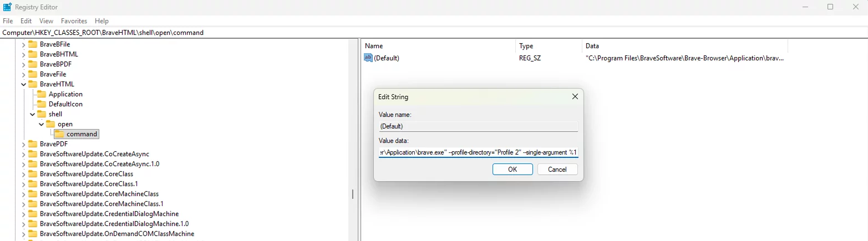Open the Edit menu
Image resolution: width=868 pixels, height=241 pixels.
pyautogui.click(x=26, y=21)
